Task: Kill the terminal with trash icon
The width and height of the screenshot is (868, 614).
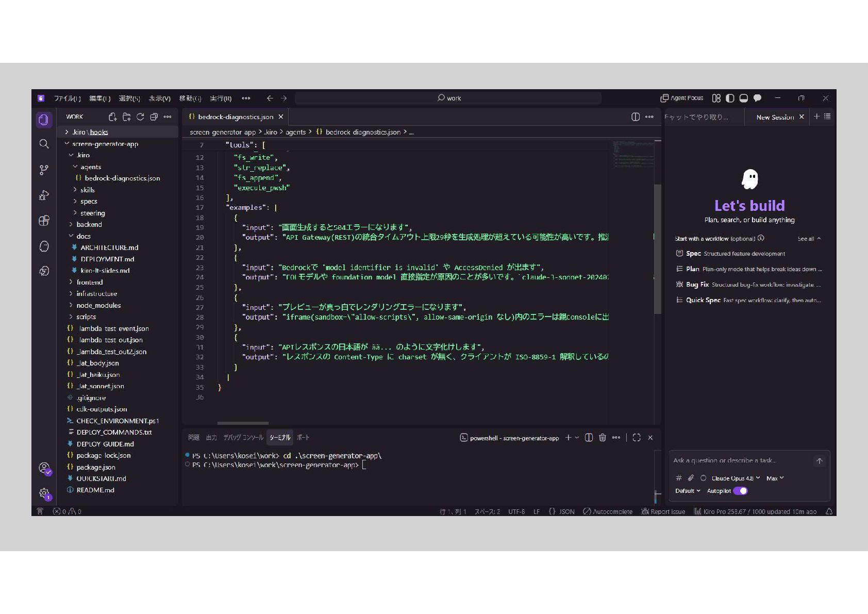Action: 603,438
